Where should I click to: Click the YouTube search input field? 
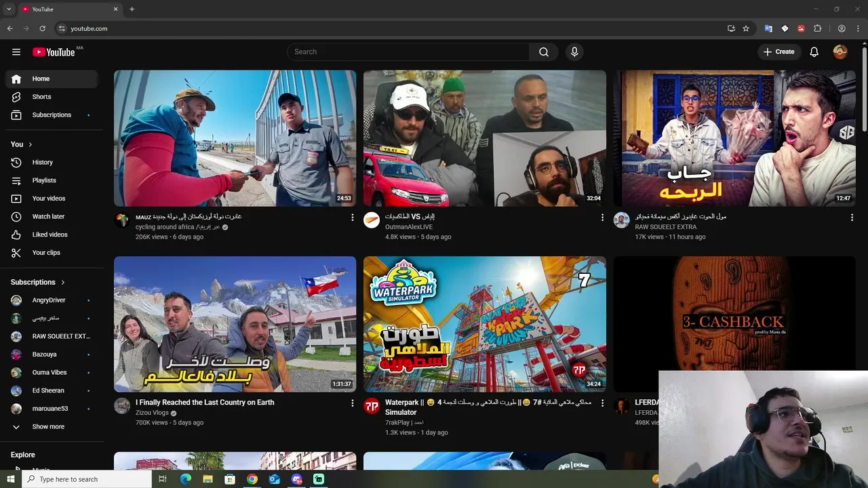click(408, 52)
